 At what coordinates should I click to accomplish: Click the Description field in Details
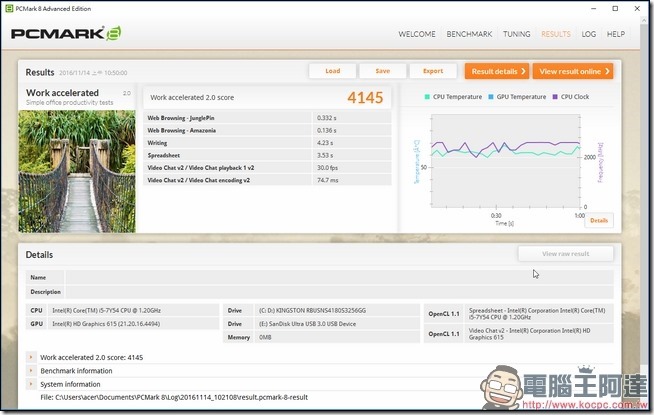pyautogui.click(x=339, y=292)
